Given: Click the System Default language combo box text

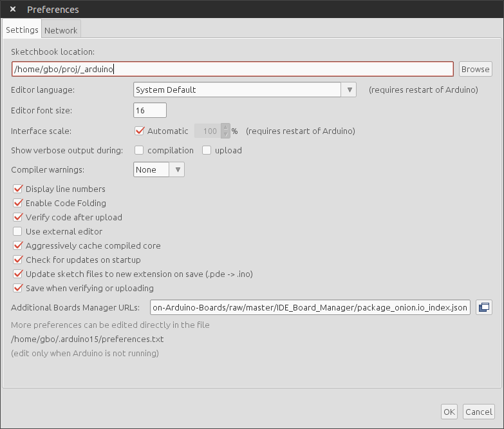Looking at the screenshot, I should (237, 90).
